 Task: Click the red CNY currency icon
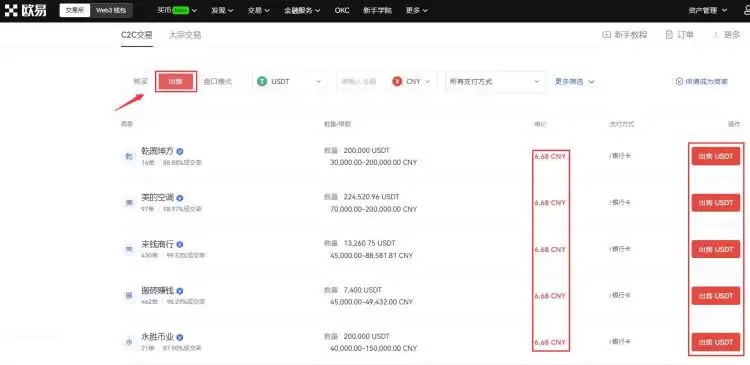(x=397, y=81)
